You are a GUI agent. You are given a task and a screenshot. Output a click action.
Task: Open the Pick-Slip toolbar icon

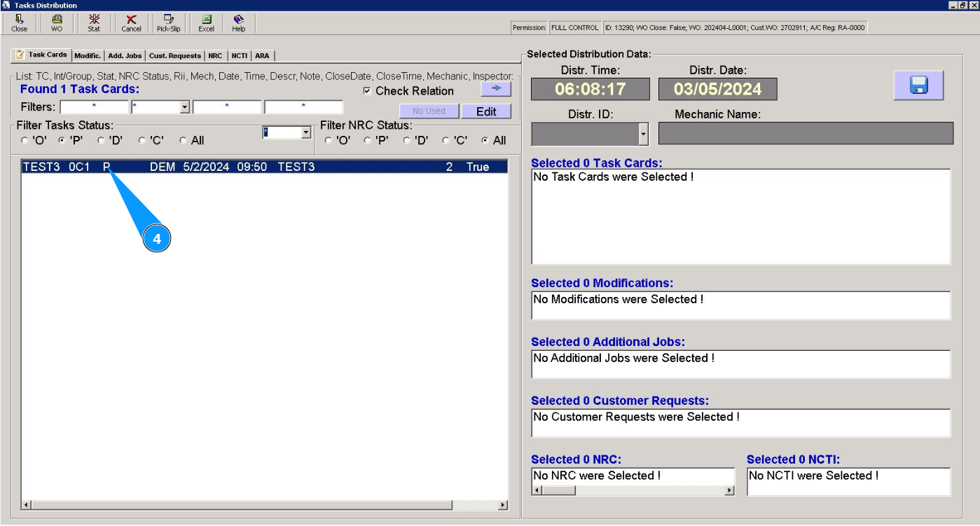(168, 23)
